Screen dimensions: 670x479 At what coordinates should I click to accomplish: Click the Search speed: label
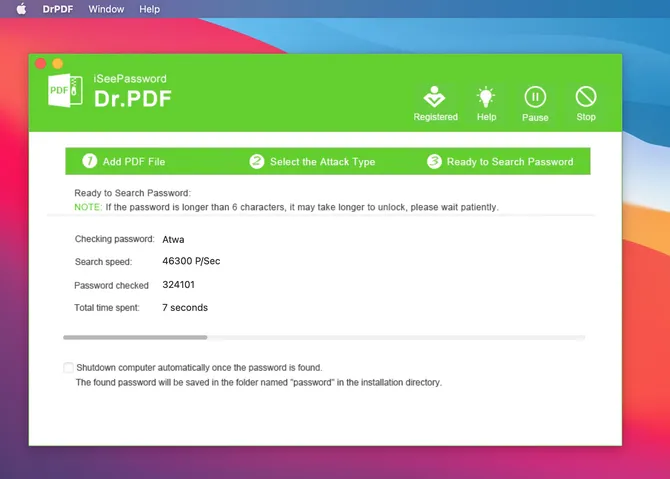[103, 262]
